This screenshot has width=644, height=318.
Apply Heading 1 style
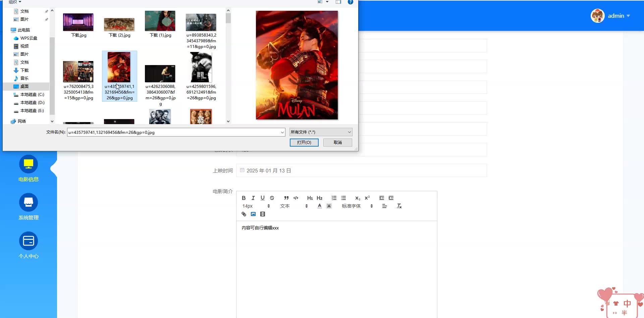[310, 198]
